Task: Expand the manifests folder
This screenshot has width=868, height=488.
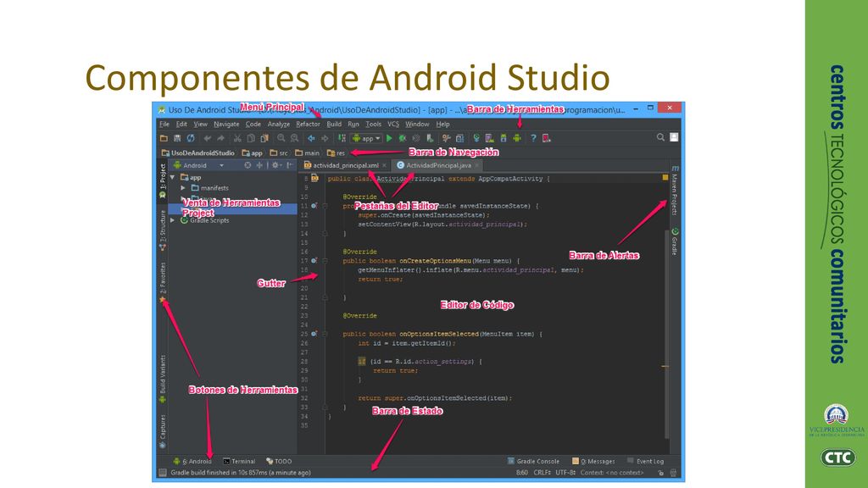Action: pyautogui.click(x=183, y=188)
